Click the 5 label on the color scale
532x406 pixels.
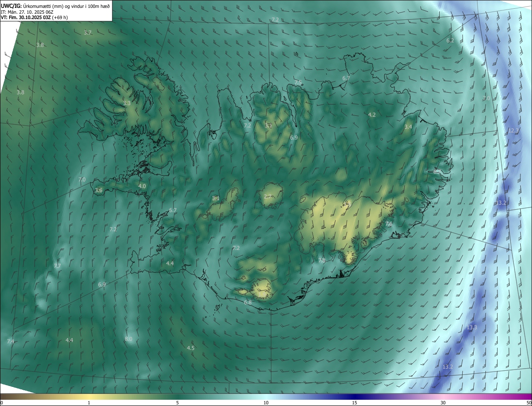(177, 403)
